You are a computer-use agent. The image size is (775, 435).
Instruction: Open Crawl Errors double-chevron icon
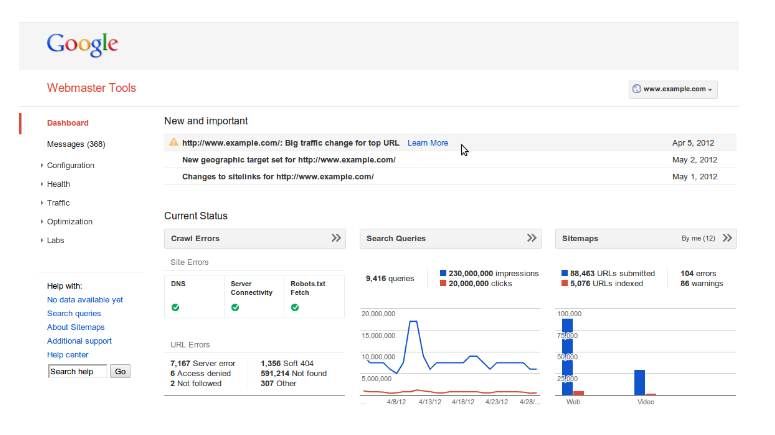(x=336, y=238)
